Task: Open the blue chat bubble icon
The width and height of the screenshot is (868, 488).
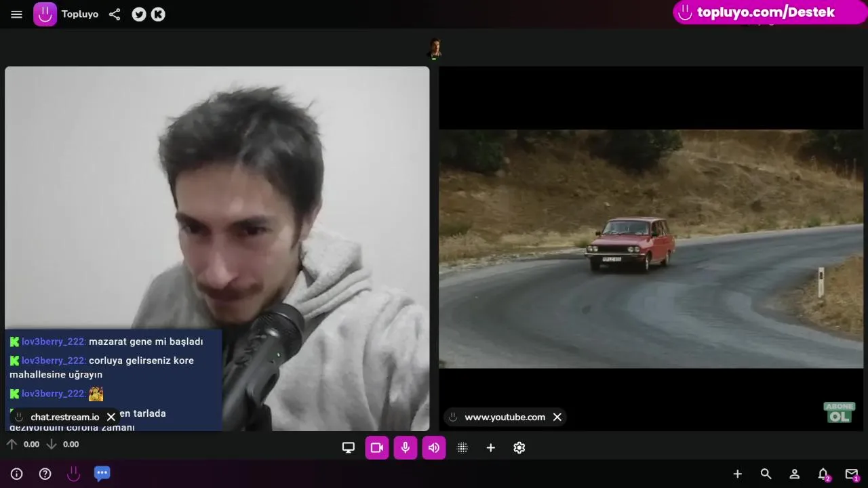Action: pyautogui.click(x=102, y=473)
